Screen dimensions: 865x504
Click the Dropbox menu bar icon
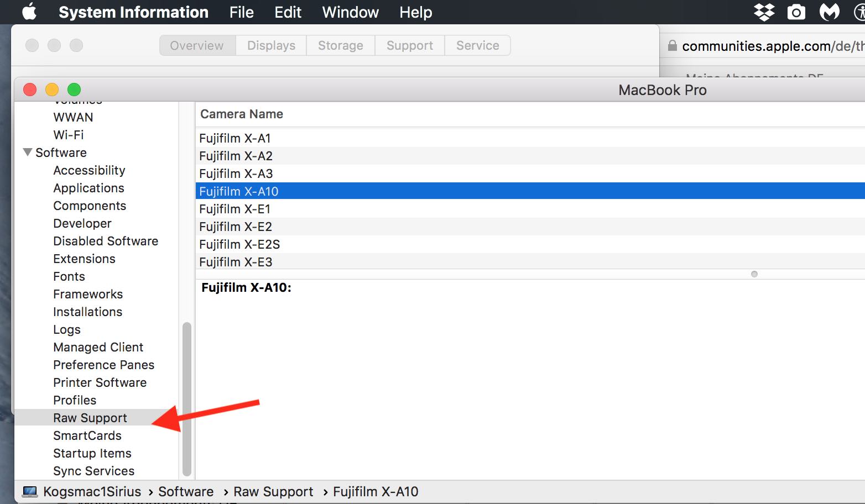(764, 12)
